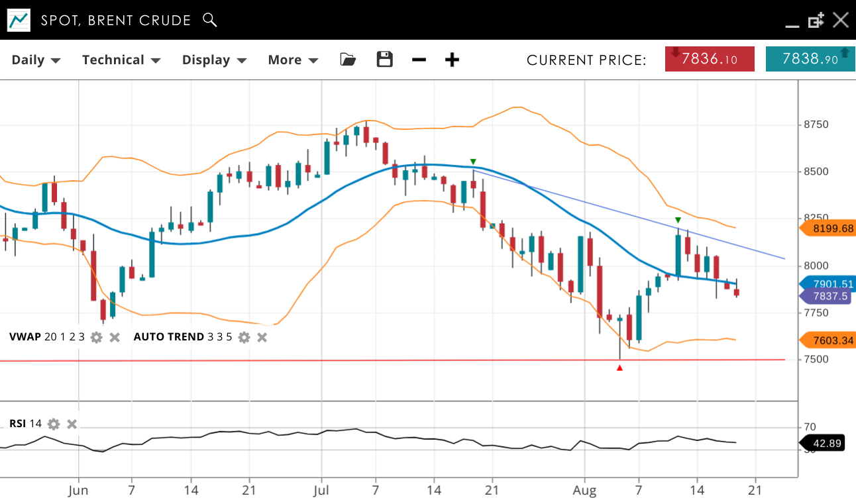Viewport: 856px width, 504px height.
Task: Click the search magnifier icon beside Brent Crude
Action: click(x=209, y=20)
